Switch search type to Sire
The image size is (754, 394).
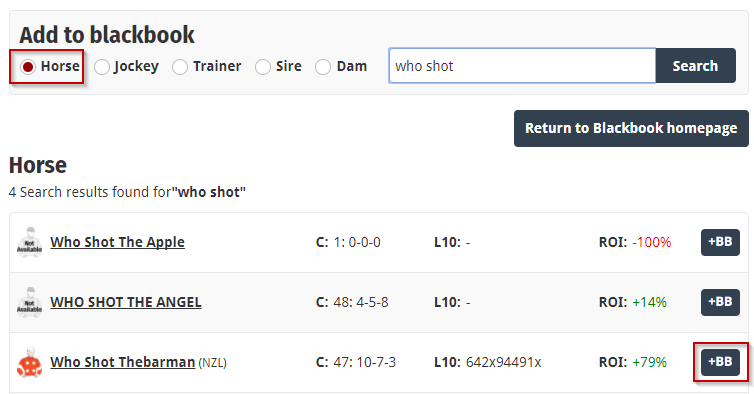pyautogui.click(x=263, y=66)
